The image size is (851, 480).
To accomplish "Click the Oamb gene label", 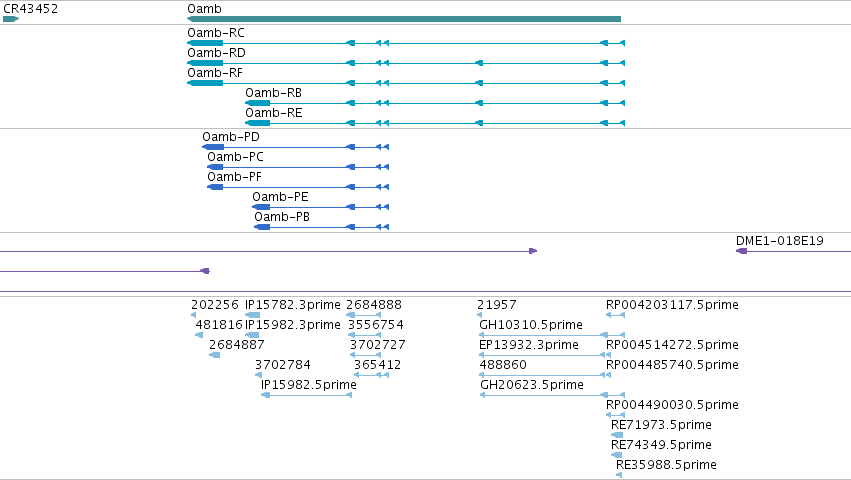I will tap(204, 9).
